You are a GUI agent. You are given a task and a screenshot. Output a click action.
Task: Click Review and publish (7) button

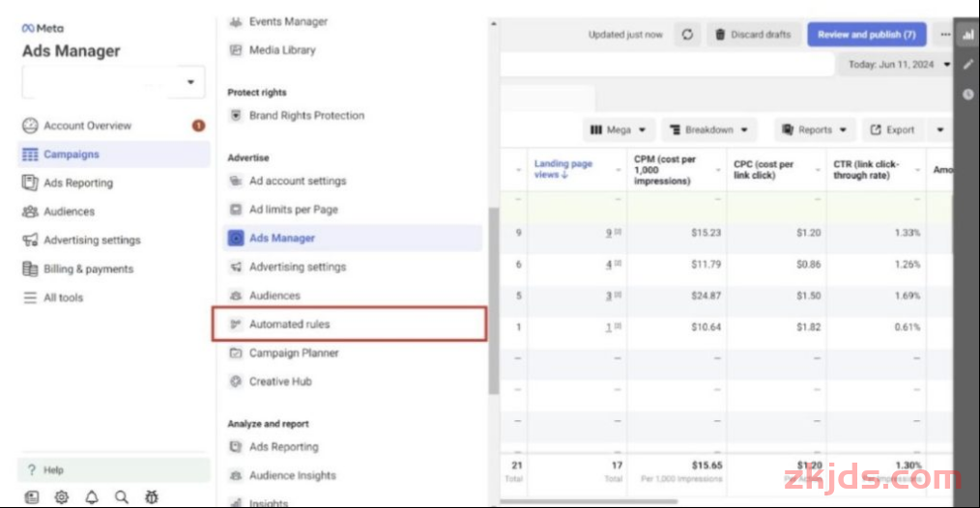pyautogui.click(x=867, y=35)
